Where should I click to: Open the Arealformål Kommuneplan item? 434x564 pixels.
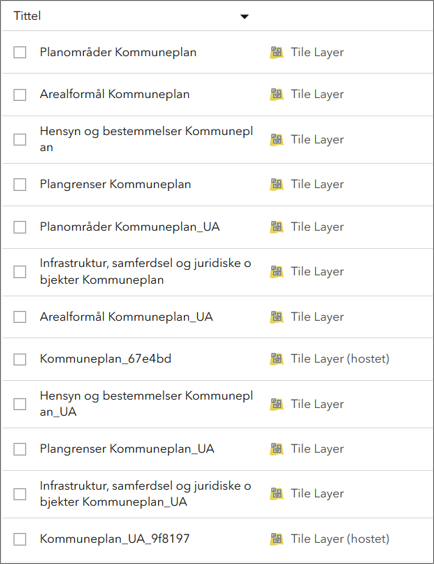coord(115,94)
